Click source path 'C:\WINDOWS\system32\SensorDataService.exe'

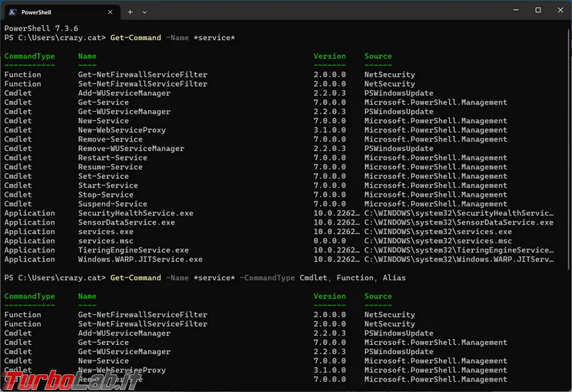[458, 222]
